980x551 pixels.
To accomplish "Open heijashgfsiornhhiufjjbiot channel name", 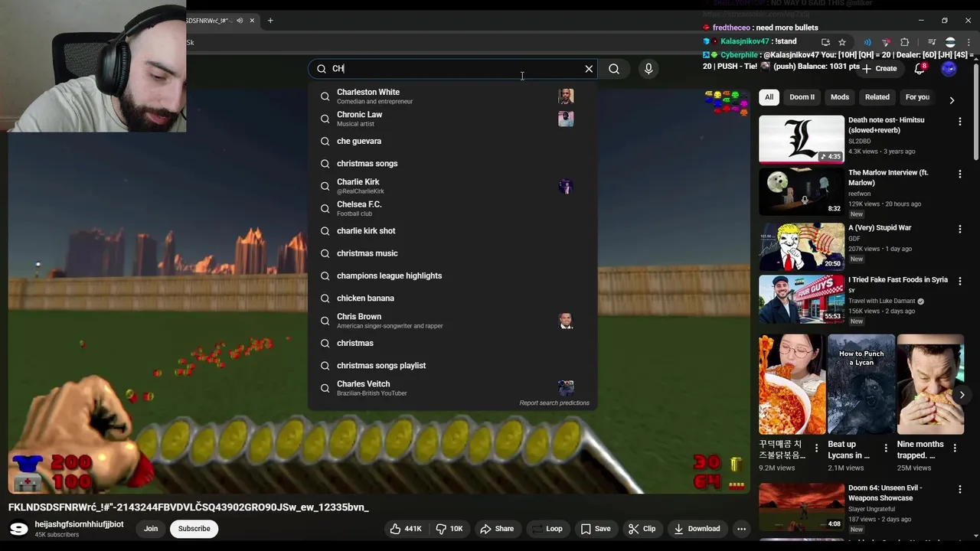I will tap(79, 524).
